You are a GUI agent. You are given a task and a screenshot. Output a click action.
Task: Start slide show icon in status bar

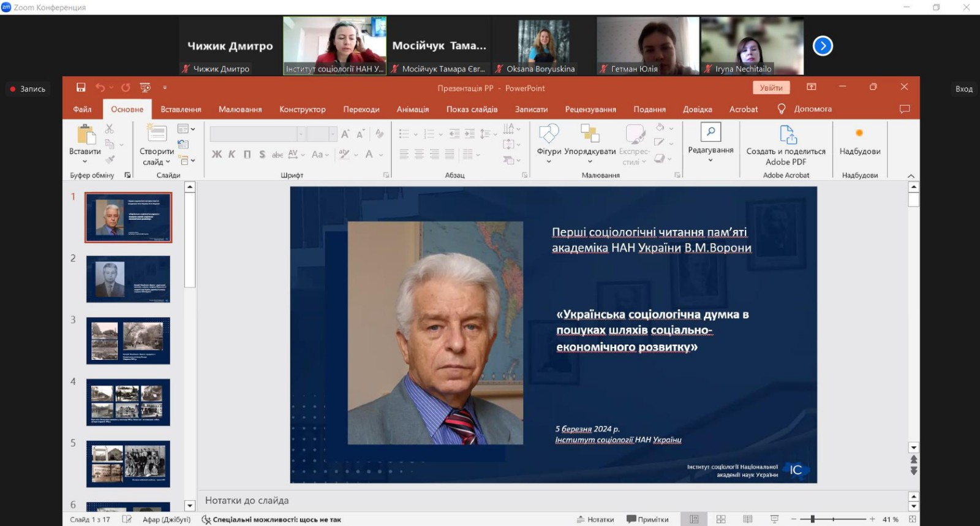click(775, 519)
